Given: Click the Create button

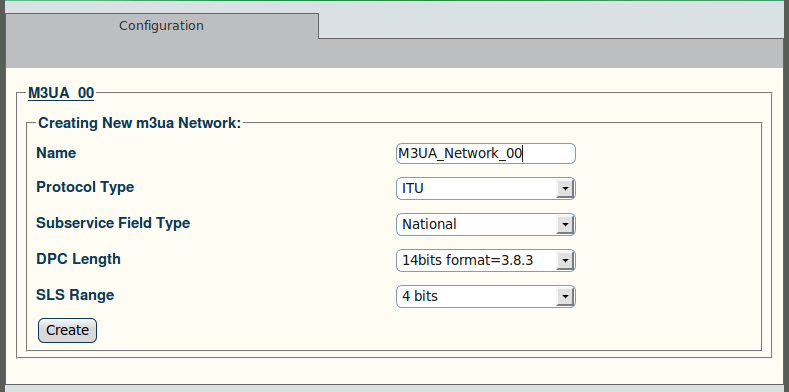Looking at the screenshot, I should pos(67,330).
